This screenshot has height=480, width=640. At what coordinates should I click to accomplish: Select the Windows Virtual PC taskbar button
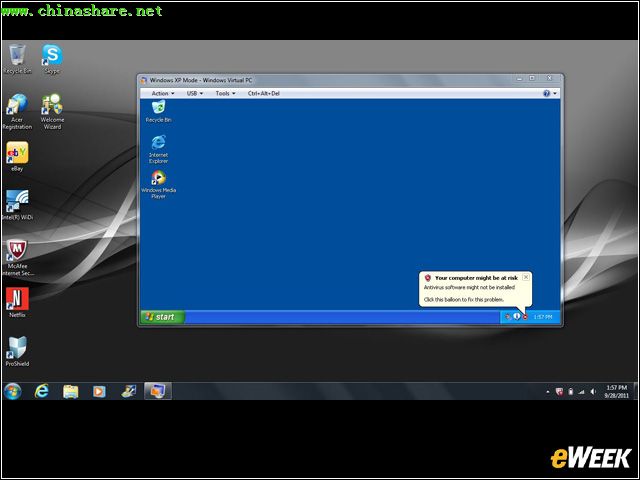[158, 391]
